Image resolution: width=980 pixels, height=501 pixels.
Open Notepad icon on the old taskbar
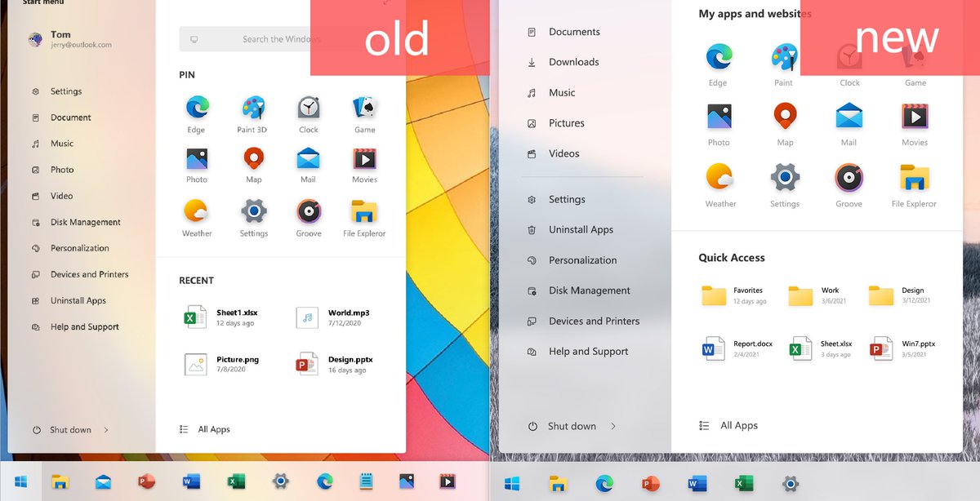pyautogui.click(x=367, y=481)
